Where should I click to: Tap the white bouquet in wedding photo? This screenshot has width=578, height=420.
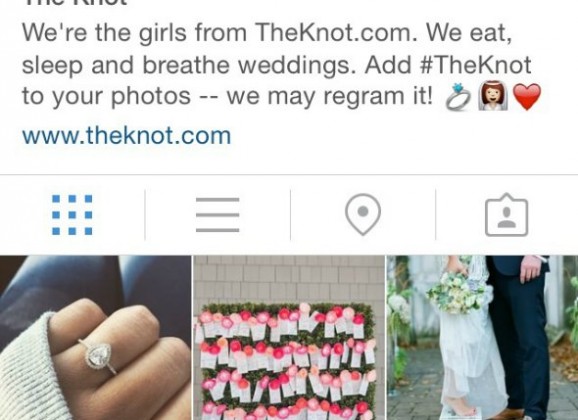pos(457,292)
